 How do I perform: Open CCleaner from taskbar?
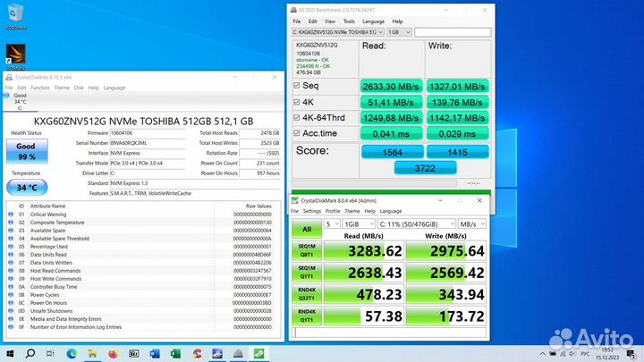pyautogui.click(x=197, y=353)
